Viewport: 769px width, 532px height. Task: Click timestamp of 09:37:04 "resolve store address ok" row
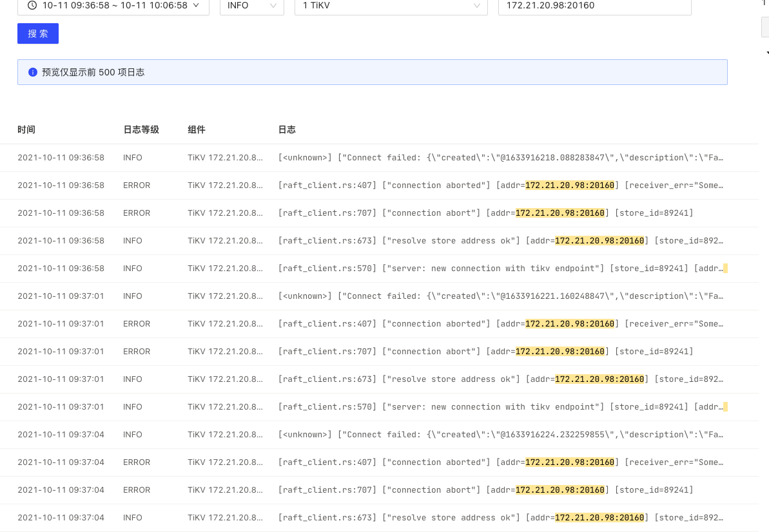(61, 518)
